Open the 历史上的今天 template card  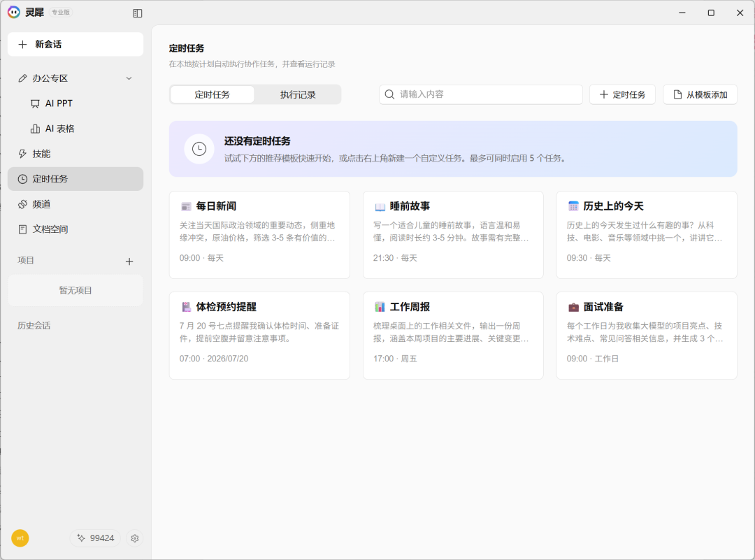coord(647,235)
